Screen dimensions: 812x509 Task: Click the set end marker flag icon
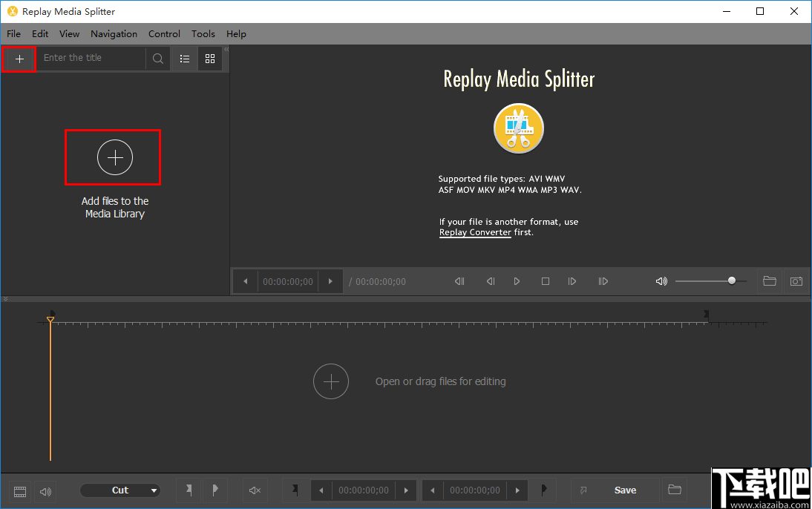(x=215, y=490)
